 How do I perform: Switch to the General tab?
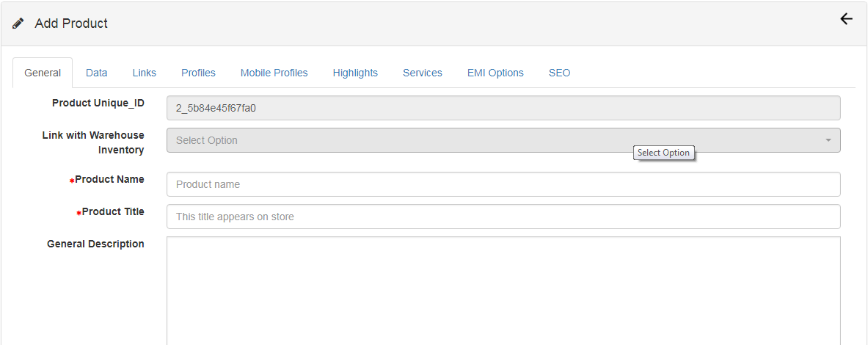(43, 73)
